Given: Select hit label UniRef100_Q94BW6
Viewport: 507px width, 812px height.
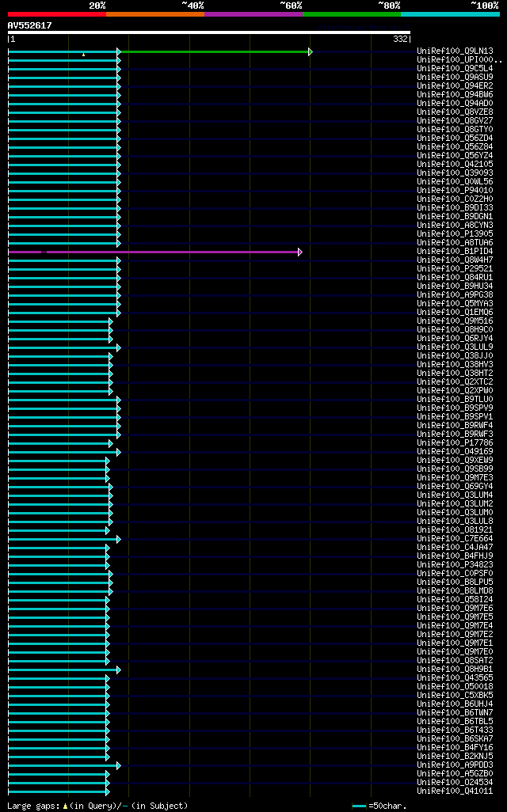Looking at the screenshot, I should (456, 95).
